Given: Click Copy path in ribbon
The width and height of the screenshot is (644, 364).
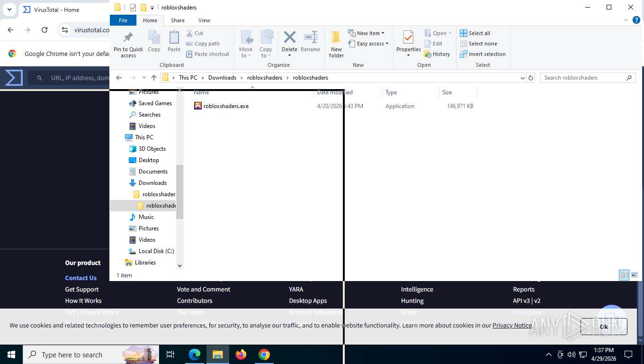Looking at the screenshot, I should [x=203, y=44].
